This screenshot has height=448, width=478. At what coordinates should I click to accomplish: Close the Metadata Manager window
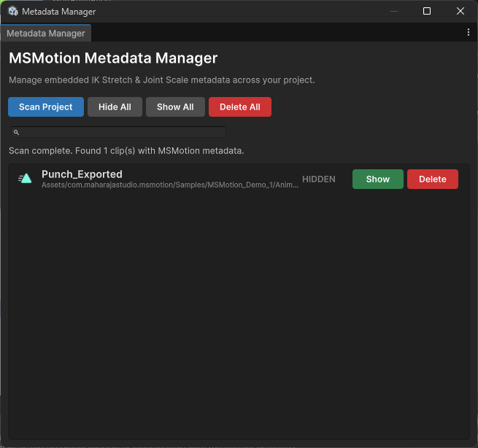pos(460,11)
